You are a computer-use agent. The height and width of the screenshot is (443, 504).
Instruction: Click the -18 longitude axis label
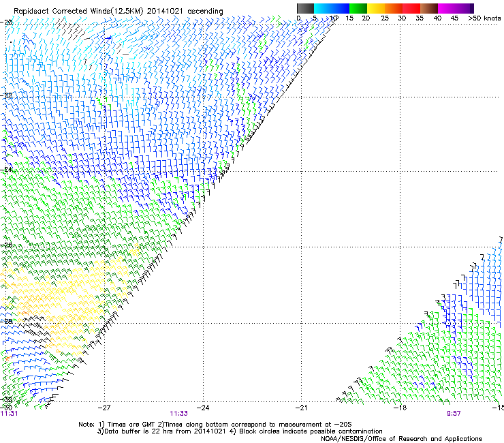(x=400, y=408)
